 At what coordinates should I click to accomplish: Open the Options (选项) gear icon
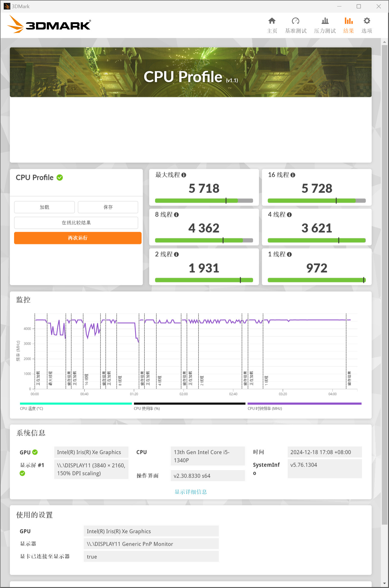(x=366, y=21)
